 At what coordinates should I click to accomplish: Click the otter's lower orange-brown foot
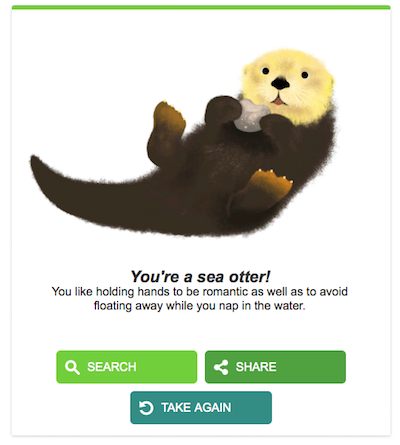(x=269, y=184)
